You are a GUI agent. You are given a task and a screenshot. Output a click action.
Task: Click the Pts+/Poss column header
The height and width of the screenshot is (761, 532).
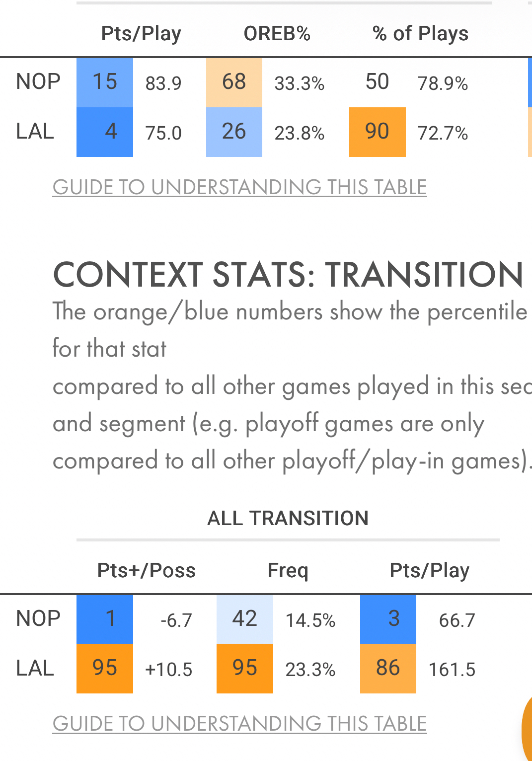tap(146, 570)
